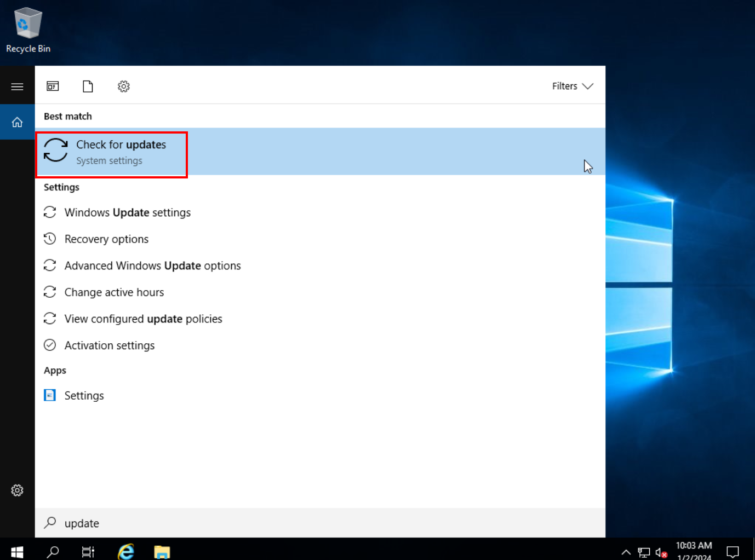Go to Home in search sidebar

(x=17, y=122)
